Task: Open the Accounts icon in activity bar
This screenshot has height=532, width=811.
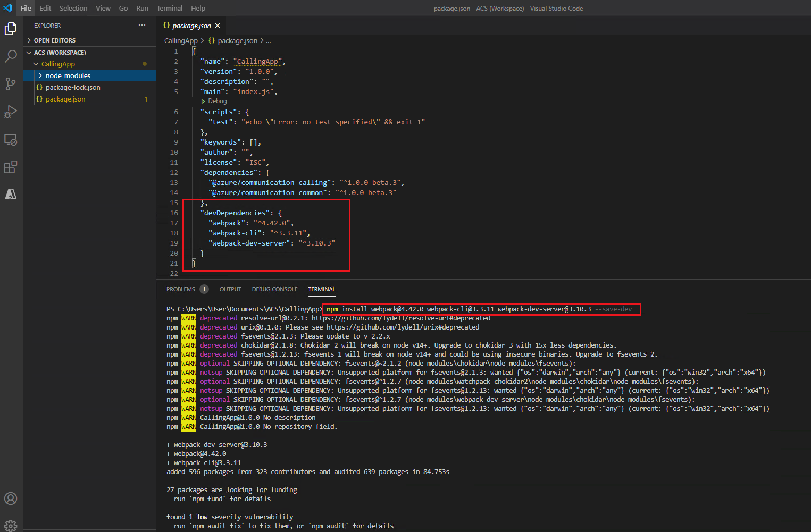Action: [11, 499]
